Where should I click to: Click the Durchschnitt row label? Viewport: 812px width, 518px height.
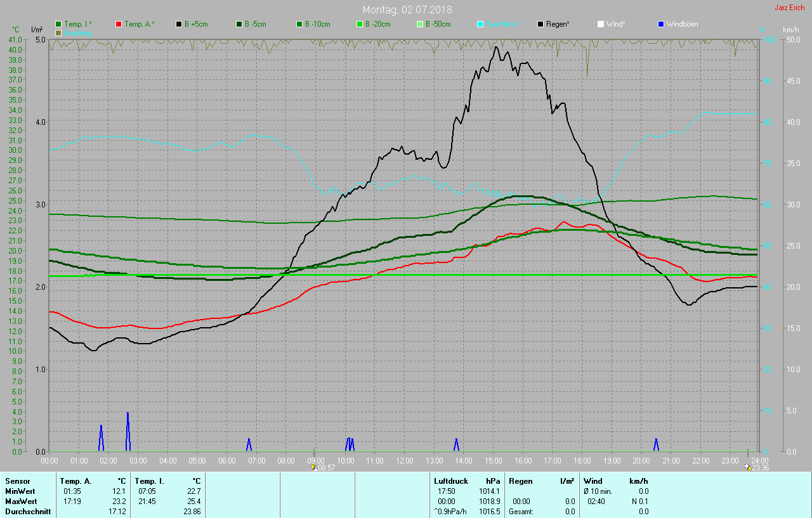click(x=28, y=511)
